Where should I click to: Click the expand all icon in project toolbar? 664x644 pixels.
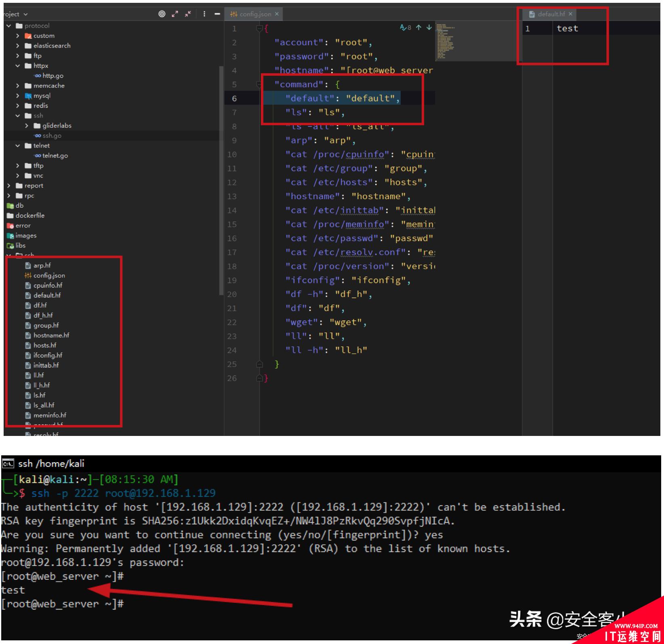(175, 14)
